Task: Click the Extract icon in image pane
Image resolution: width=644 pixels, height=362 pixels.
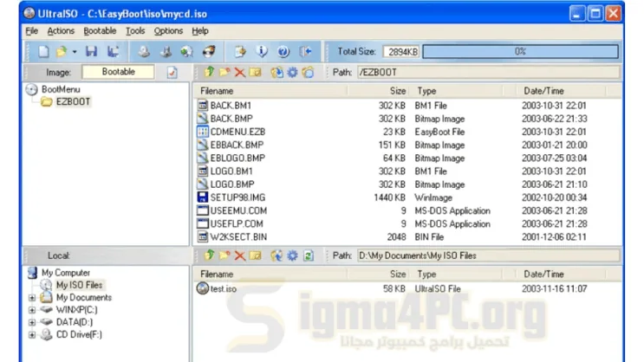Action: pyautogui.click(x=276, y=73)
